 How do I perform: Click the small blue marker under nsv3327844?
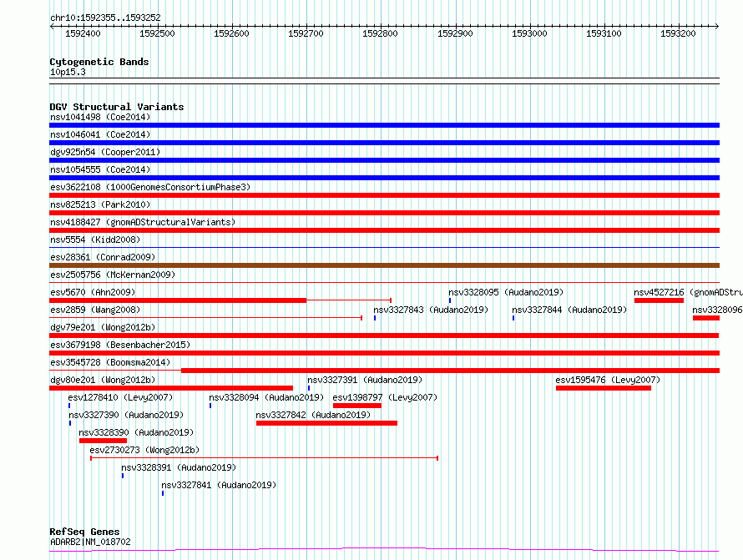(x=513, y=318)
